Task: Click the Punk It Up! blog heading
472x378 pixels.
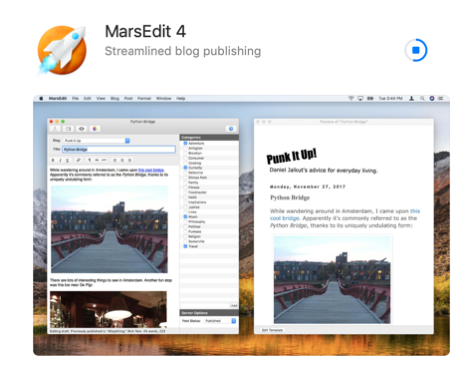Action: click(x=292, y=156)
